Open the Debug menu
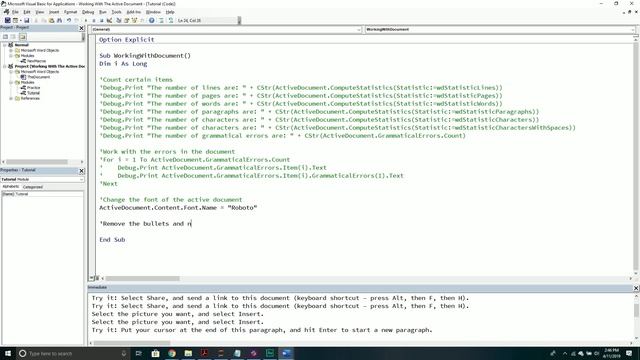The height and width of the screenshot is (360, 640). pos(88,12)
